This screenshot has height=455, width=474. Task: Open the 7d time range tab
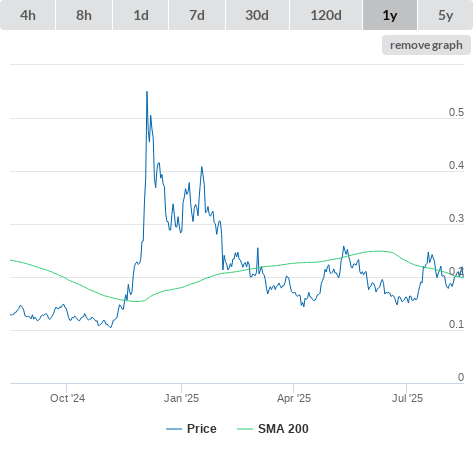tap(197, 15)
